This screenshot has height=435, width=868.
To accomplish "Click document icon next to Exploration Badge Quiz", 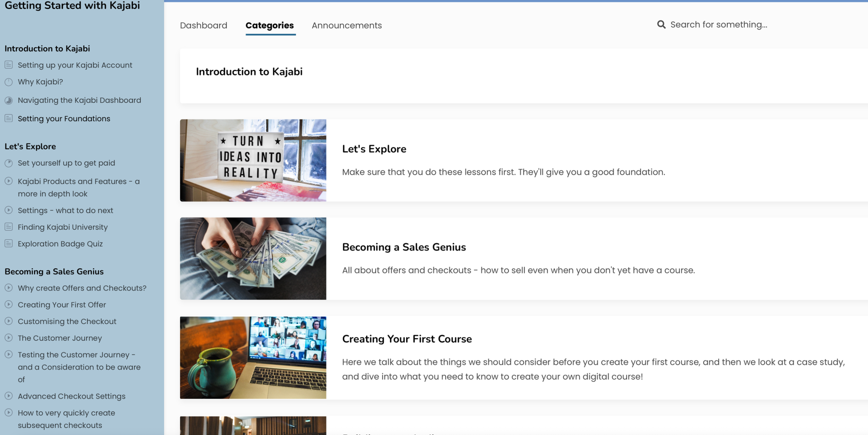I will [x=9, y=244].
